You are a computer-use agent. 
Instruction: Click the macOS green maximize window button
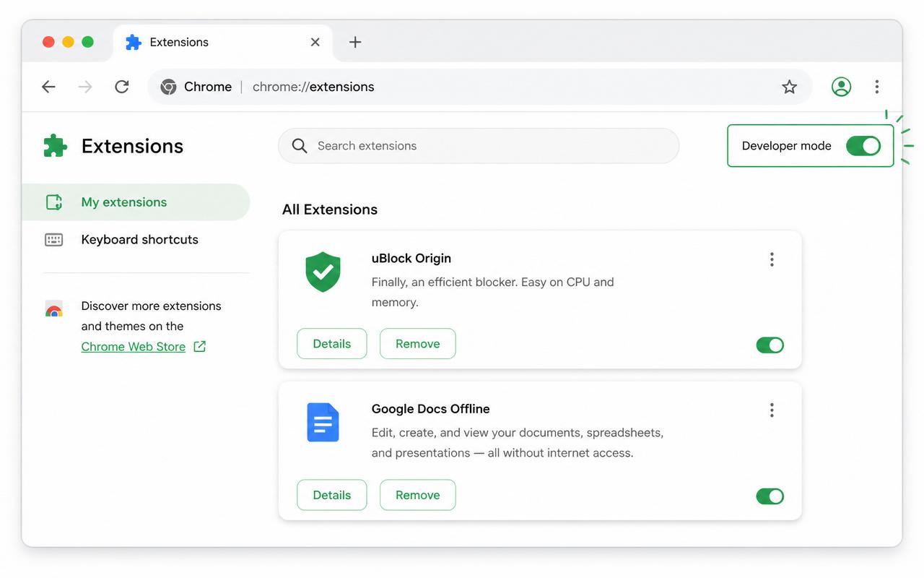pos(87,42)
